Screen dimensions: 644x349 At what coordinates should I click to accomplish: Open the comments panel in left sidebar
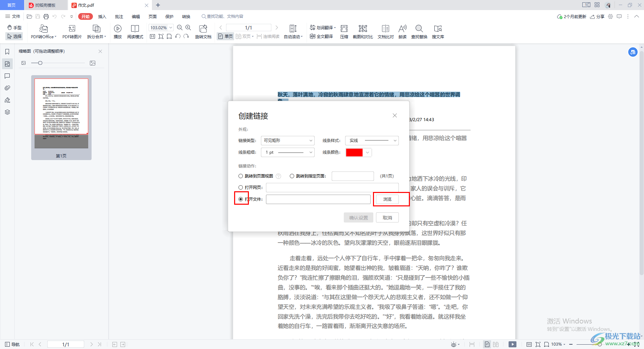point(7,76)
